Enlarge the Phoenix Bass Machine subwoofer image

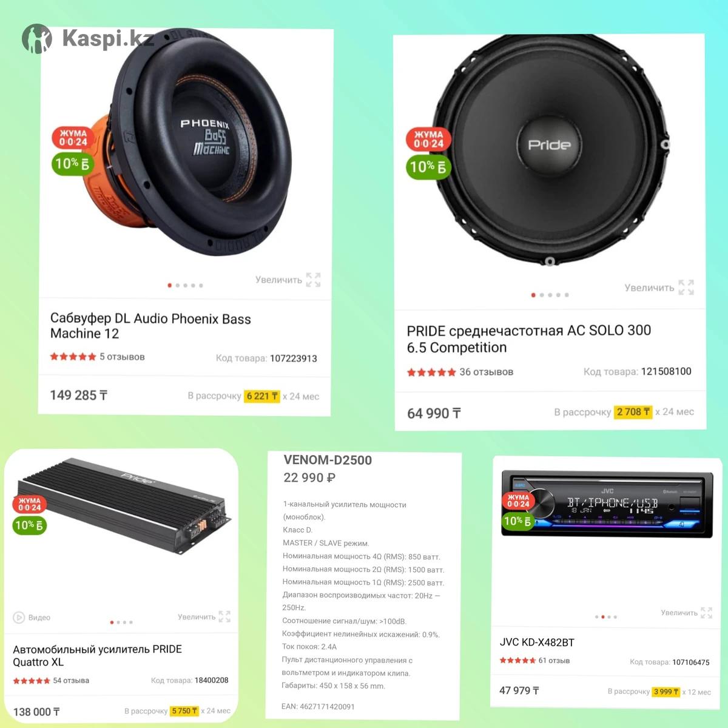288,280
